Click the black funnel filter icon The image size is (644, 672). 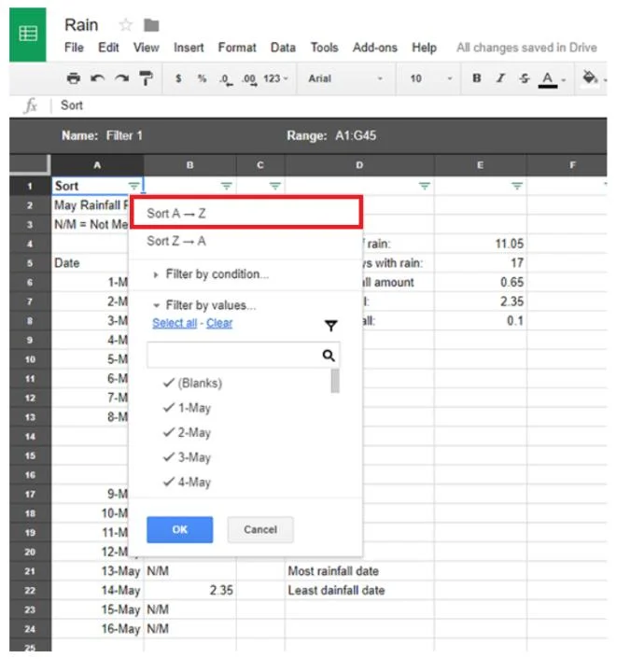coord(330,326)
